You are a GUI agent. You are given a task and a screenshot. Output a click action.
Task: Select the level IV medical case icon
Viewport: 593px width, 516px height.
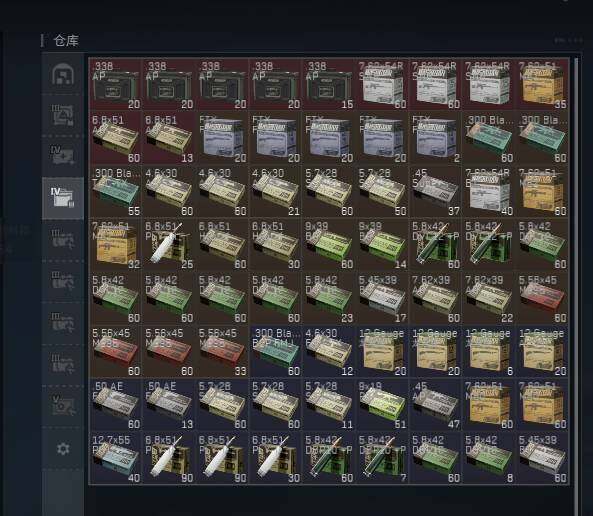point(63,155)
